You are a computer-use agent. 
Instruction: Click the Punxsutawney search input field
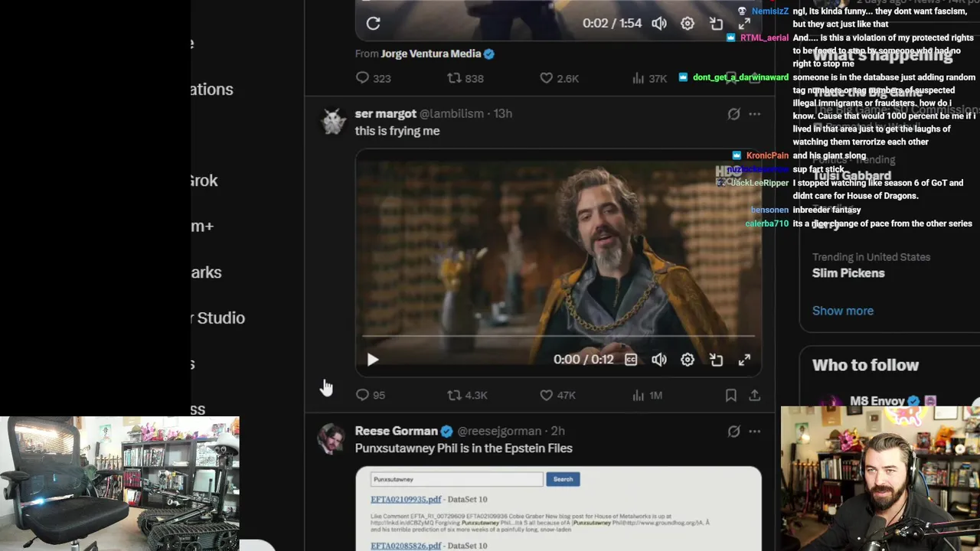[457, 479]
